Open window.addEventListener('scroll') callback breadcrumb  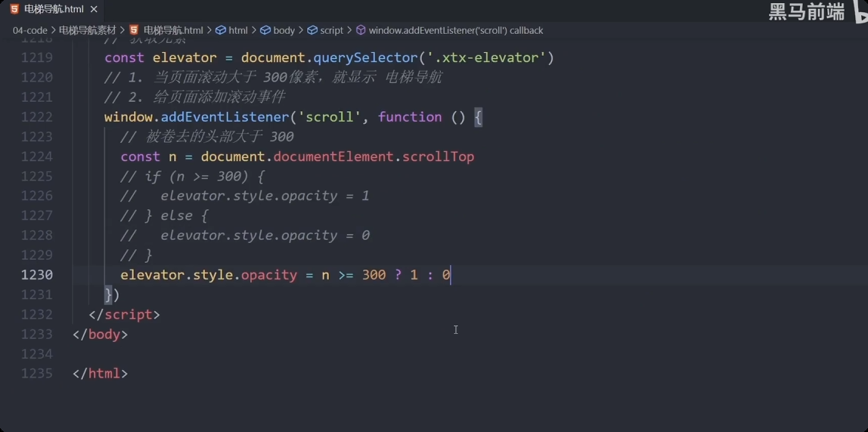pyautogui.click(x=456, y=30)
